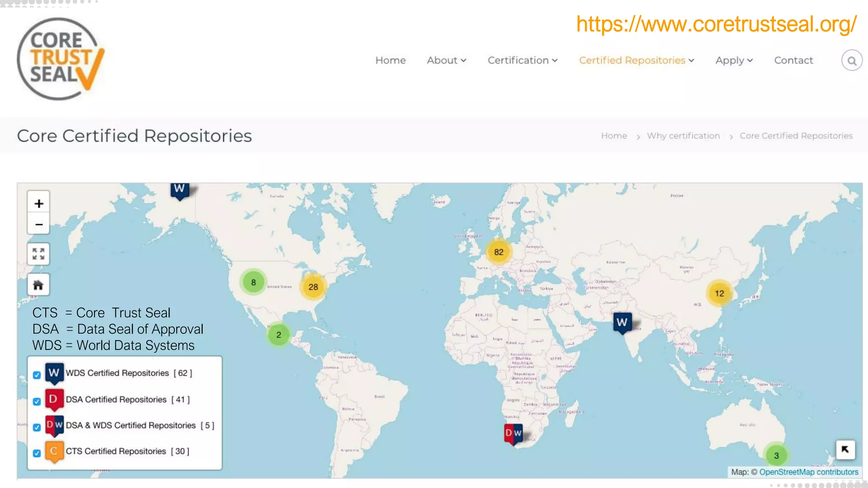Click the Core Certified Repositories page heading

[x=134, y=136]
